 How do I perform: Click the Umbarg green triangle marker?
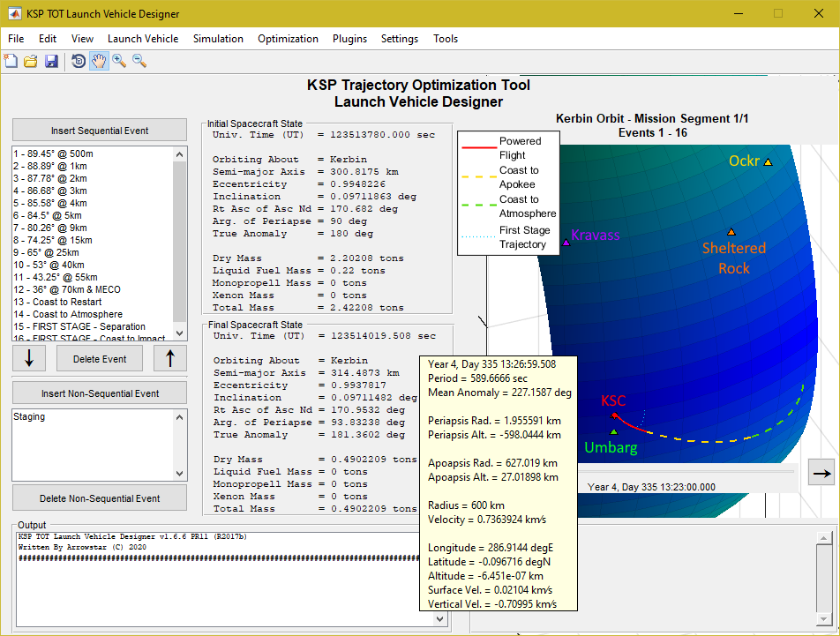tap(614, 431)
